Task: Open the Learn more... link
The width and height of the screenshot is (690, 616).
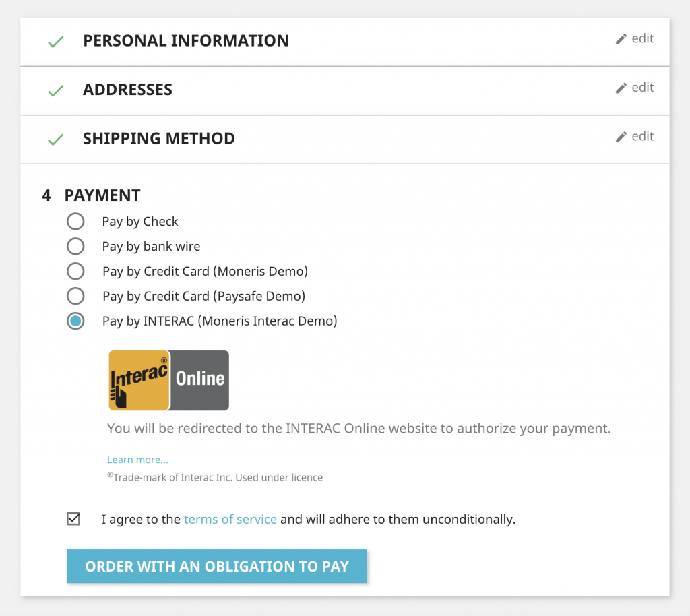Action: (x=137, y=460)
